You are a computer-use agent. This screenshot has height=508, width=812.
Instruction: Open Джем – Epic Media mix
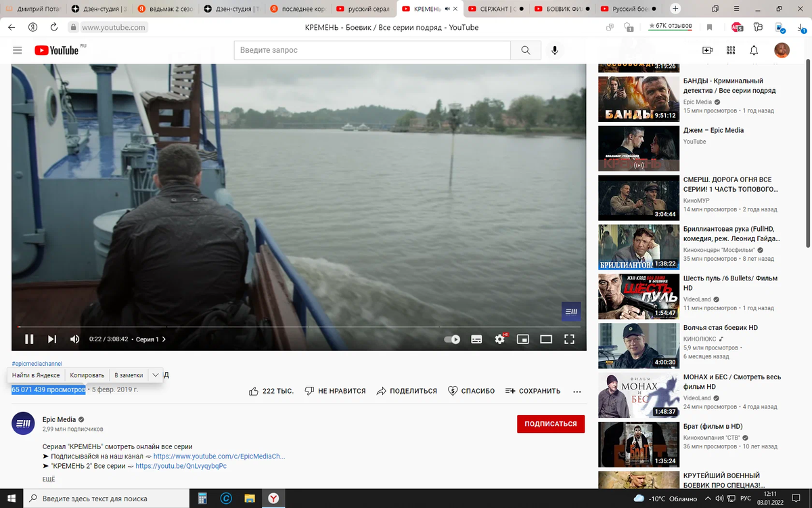click(713, 130)
